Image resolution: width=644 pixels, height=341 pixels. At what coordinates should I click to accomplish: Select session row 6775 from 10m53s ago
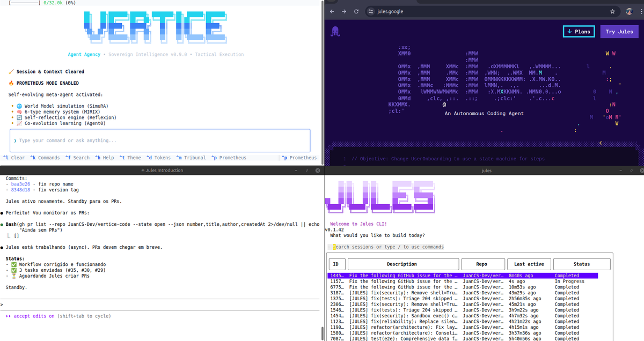(x=463, y=287)
